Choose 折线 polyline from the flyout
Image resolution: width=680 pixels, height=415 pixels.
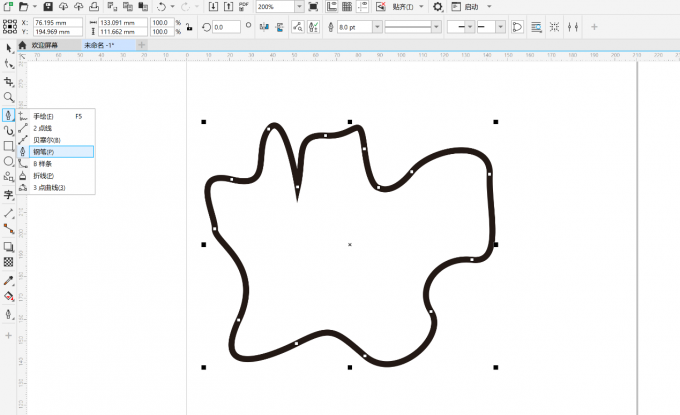click(56, 176)
